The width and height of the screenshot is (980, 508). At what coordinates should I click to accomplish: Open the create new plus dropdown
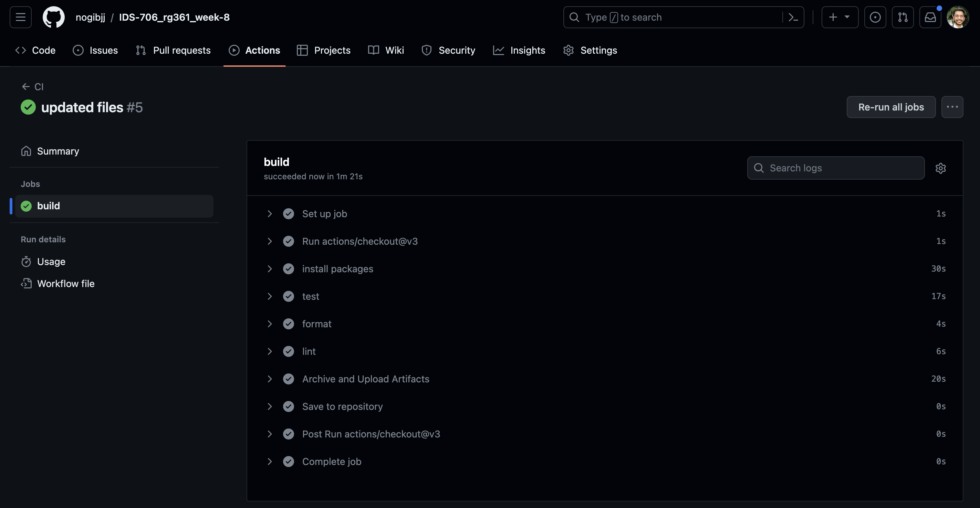pos(840,17)
